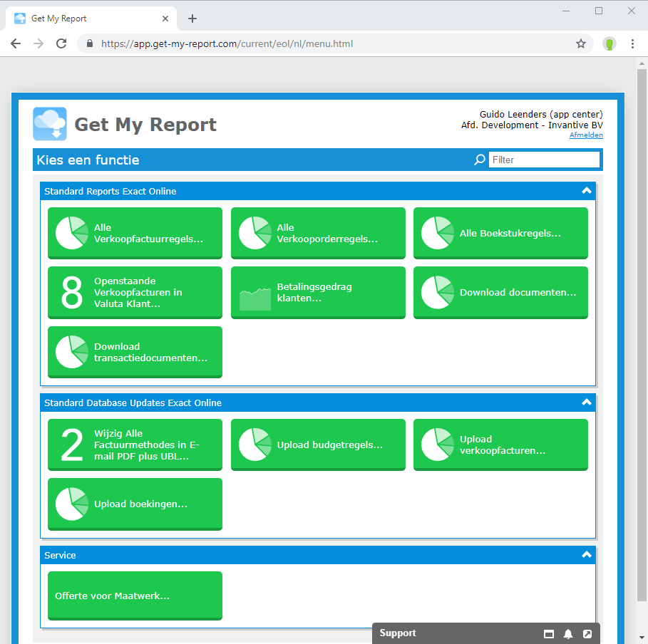The height and width of the screenshot is (644, 648).
Task: Click Kies een functie heading
Action: pyautogui.click(x=88, y=160)
